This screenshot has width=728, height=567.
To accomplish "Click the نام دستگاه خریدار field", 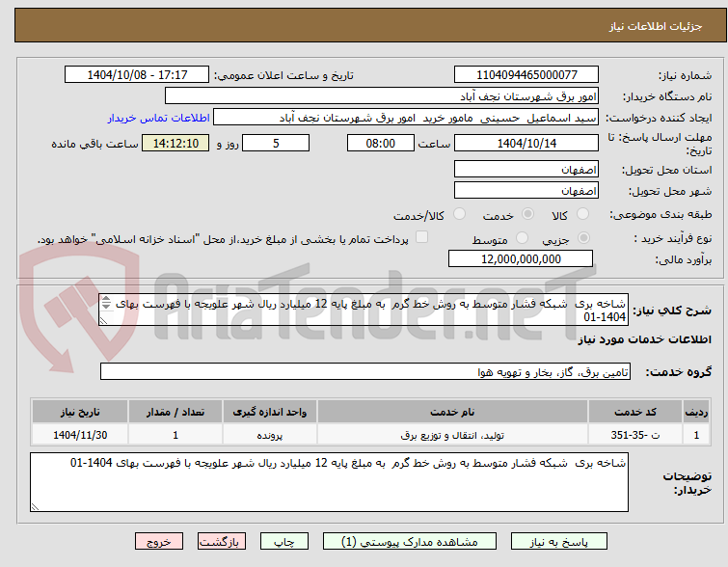I will (x=382, y=96).
